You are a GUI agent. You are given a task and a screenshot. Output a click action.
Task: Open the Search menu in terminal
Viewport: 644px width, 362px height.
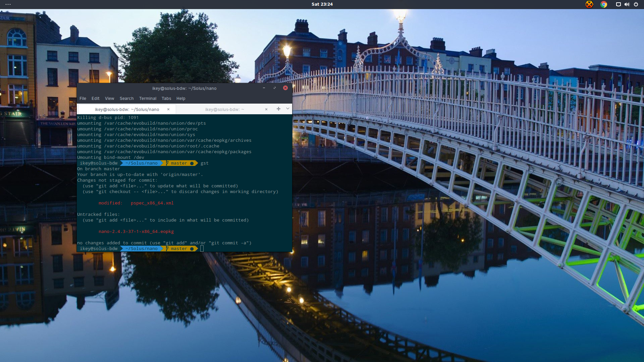(x=126, y=99)
